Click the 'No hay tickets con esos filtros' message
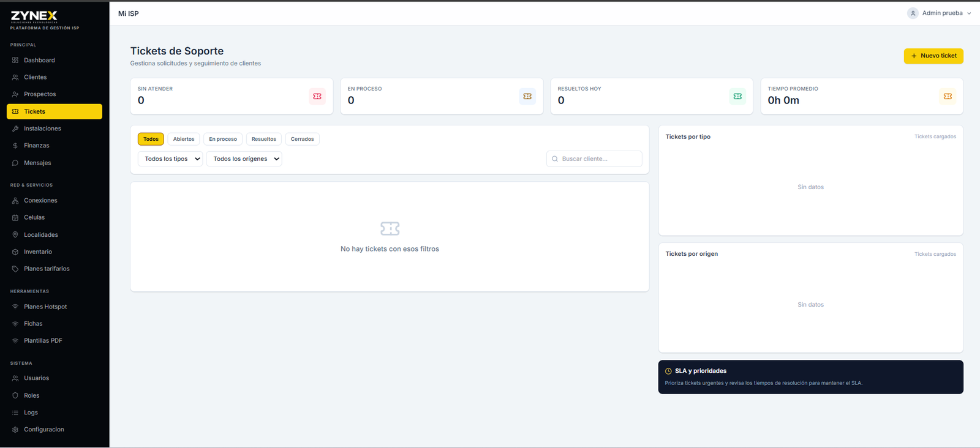The image size is (980, 448). (390, 249)
